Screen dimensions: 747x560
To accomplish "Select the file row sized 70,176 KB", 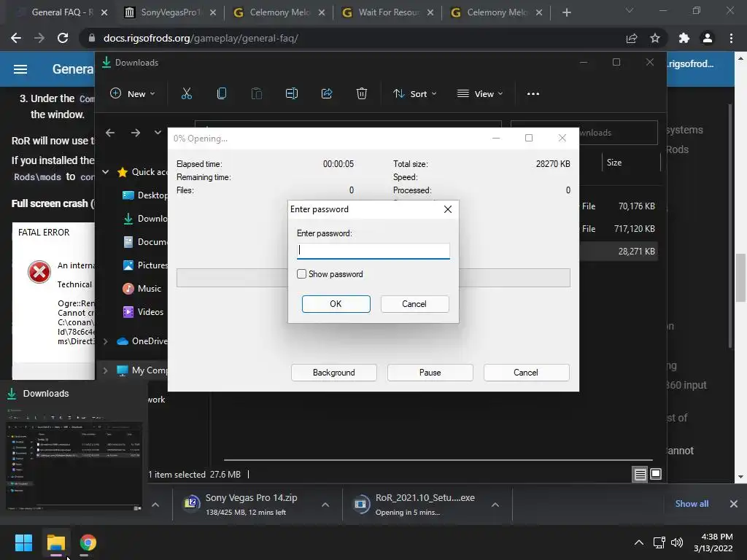I will point(619,206).
